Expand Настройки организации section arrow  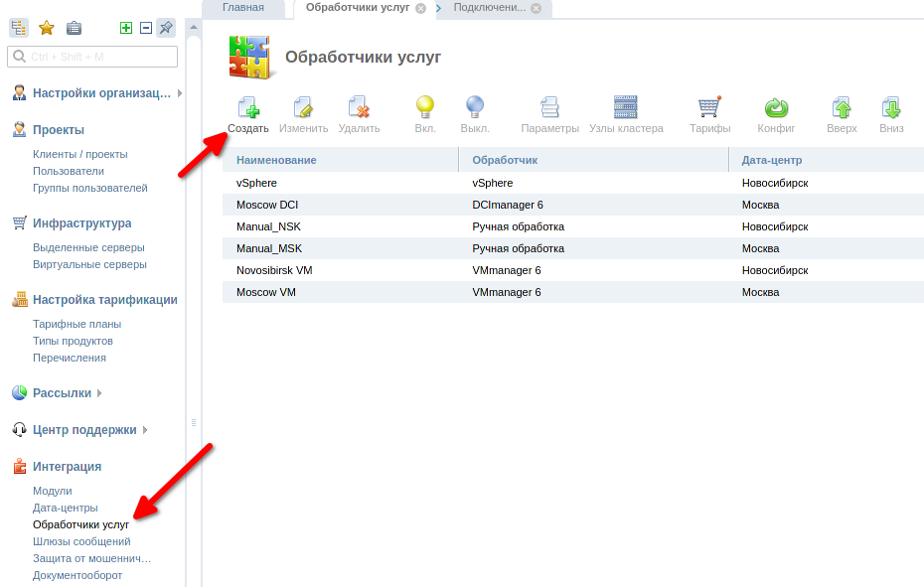tap(179, 93)
